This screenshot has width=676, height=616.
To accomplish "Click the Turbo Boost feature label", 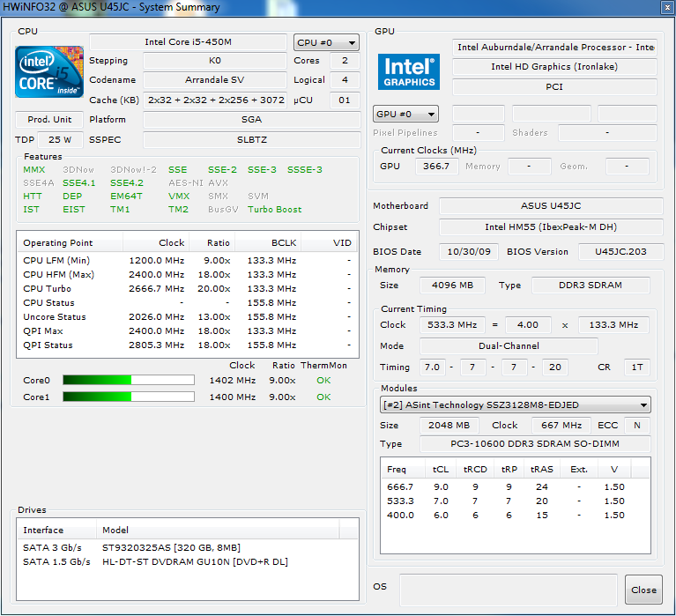I will (274, 210).
